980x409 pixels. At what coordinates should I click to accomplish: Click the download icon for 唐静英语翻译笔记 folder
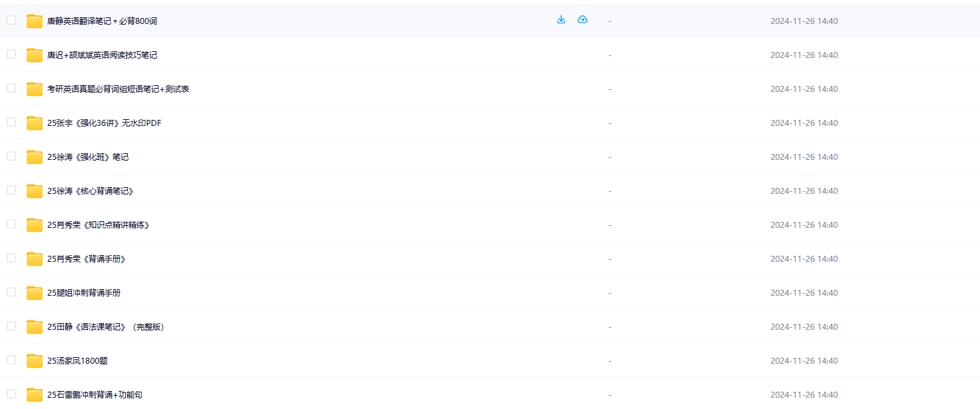[561, 20]
